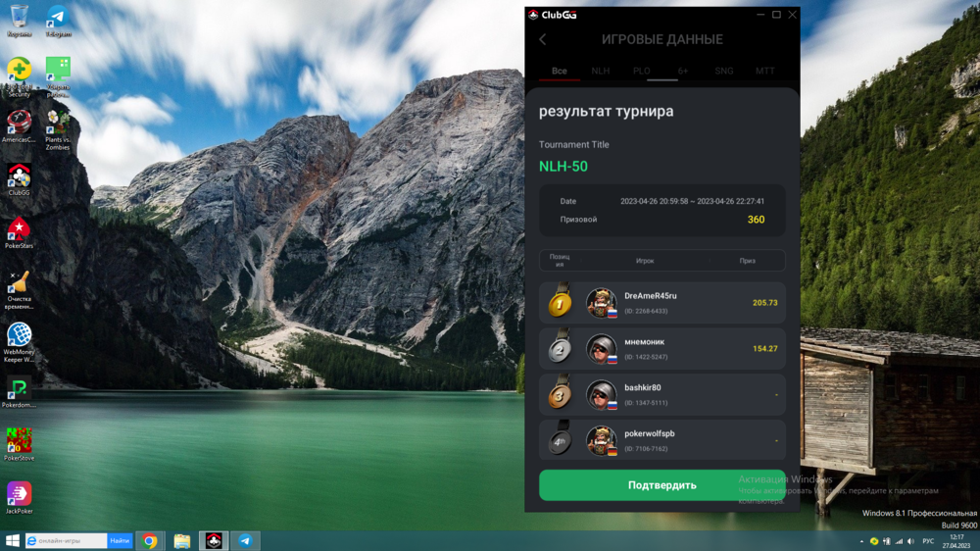Select the SNG tab
The height and width of the screenshot is (551, 980).
(723, 71)
